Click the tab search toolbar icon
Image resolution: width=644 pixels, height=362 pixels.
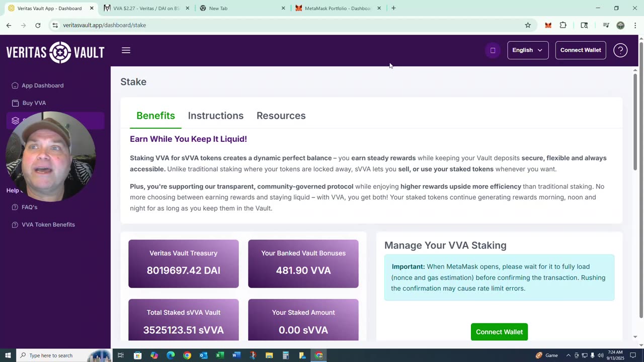pos(584,25)
